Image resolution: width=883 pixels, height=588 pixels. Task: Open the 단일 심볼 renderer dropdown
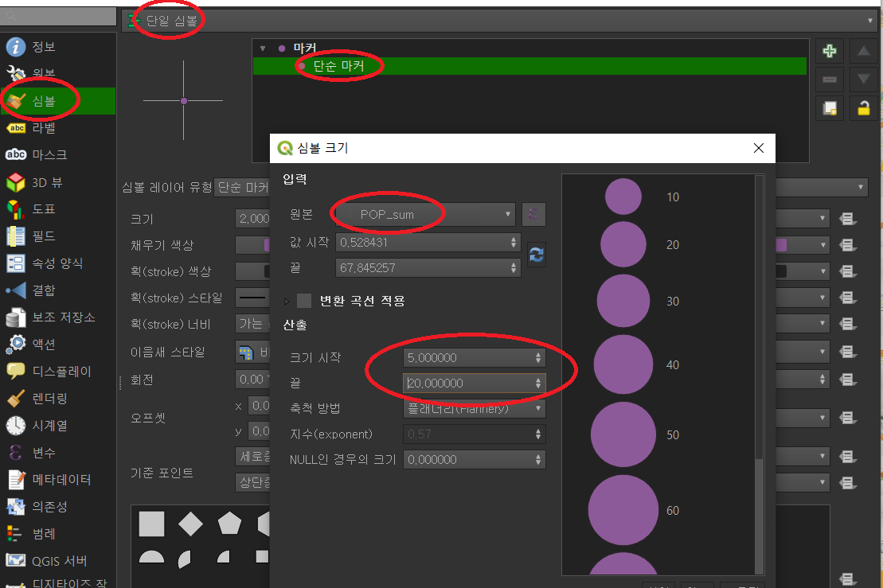499,21
